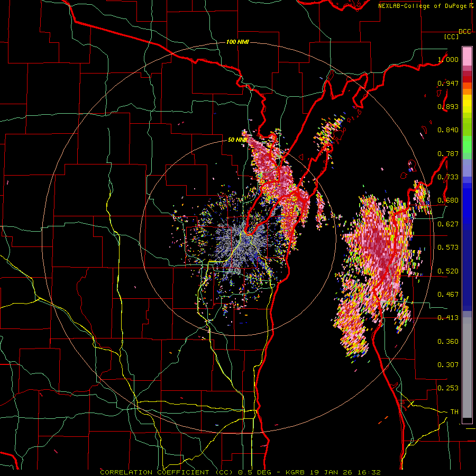Select the 0.733 scale value
The height and width of the screenshot is (476, 476).
[448, 177]
